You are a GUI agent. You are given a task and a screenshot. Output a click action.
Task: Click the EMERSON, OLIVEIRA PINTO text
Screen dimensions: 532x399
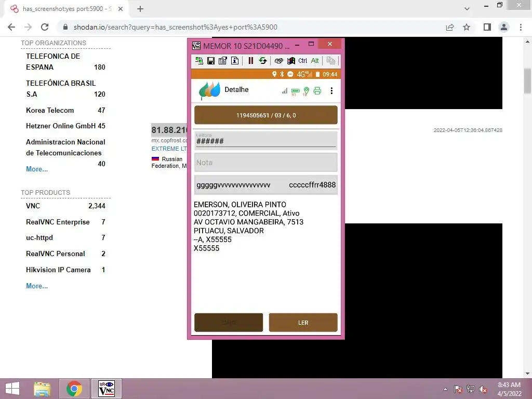[x=240, y=204]
